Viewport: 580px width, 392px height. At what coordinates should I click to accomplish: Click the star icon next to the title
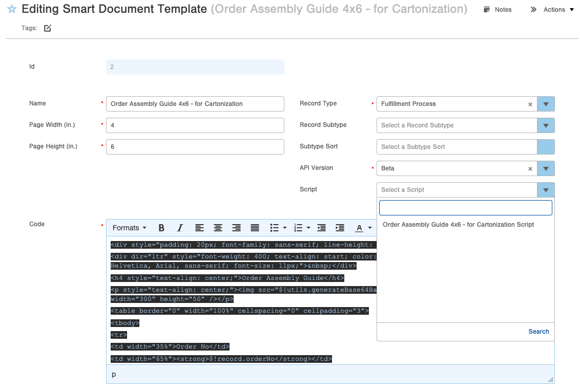click(x=11, y=9)
